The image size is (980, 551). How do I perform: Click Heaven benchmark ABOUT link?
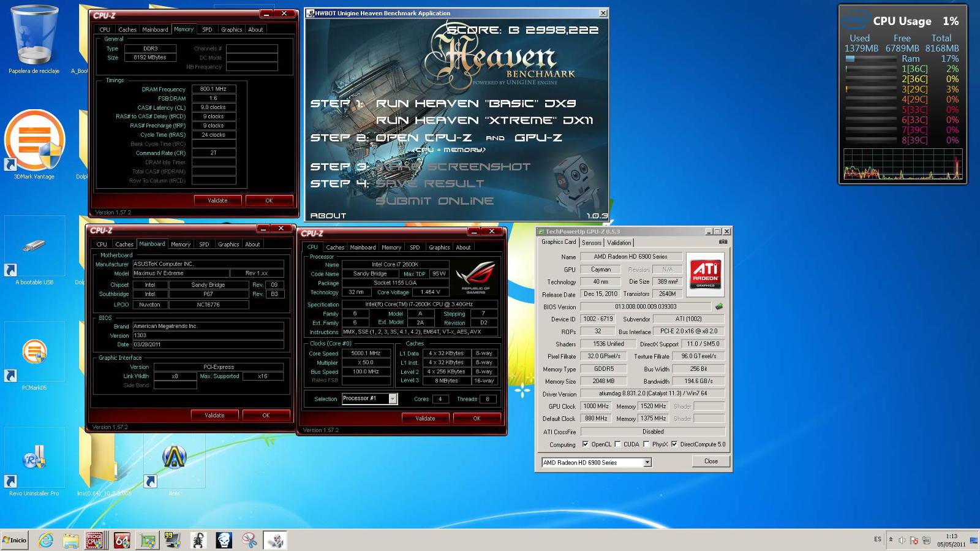(328, 216)
